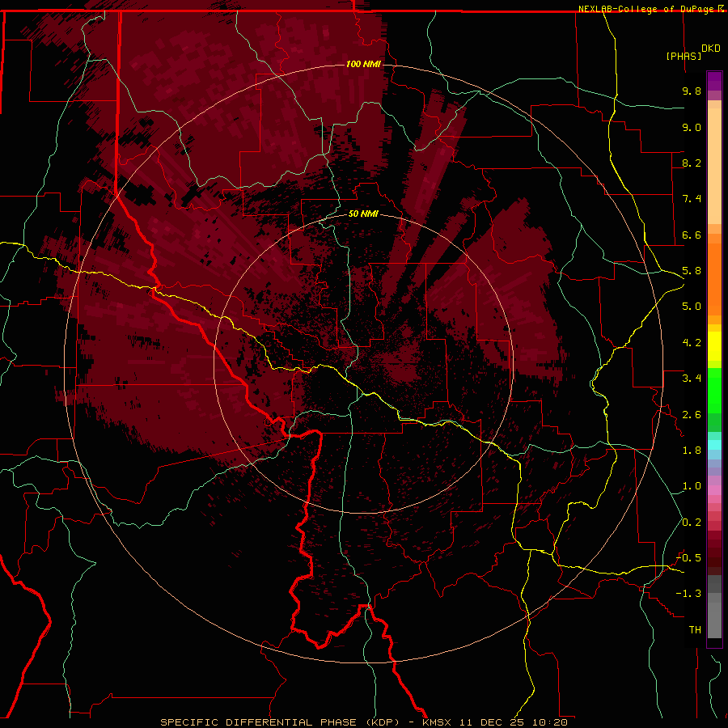Click the 1.0 scale value

pos(692,486)
